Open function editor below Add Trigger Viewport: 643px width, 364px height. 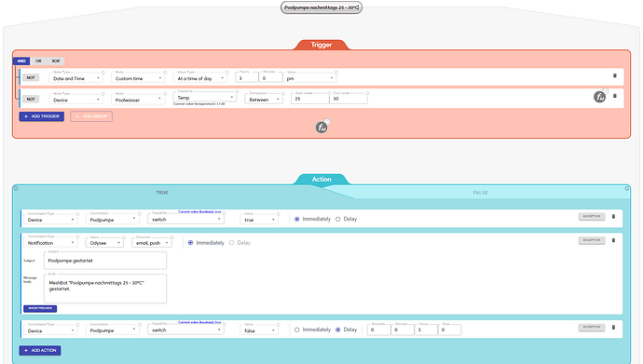click(321, 128)
